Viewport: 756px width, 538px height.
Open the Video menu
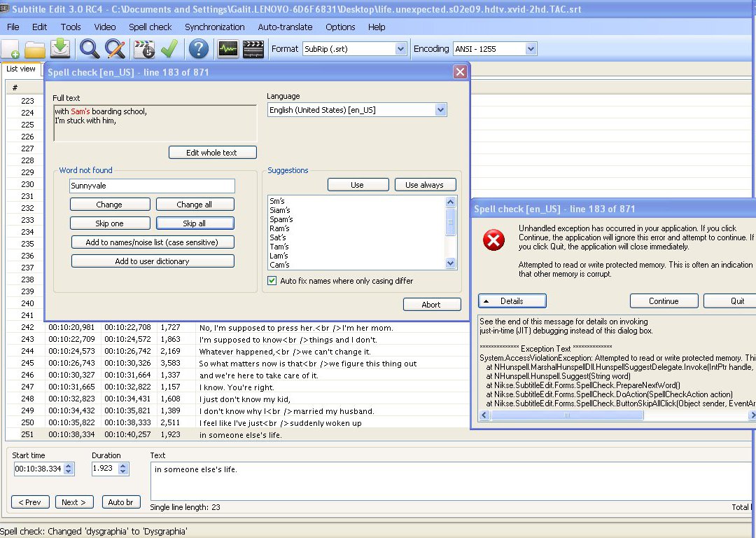(104, 27)
